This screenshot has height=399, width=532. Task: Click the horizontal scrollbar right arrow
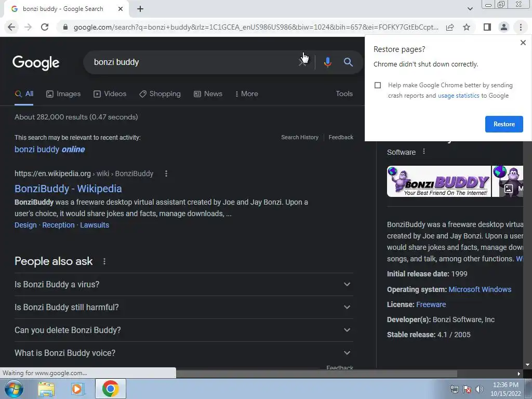(x=519, y=374)
